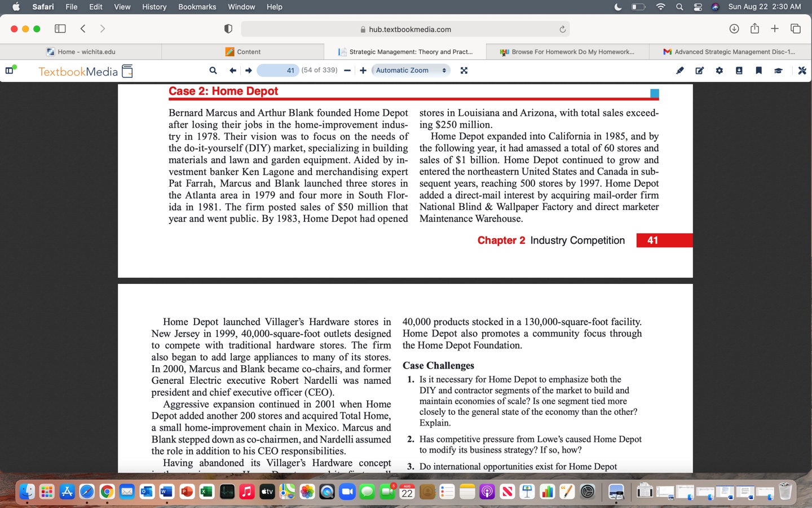The image size is (812, 508).
Task: Open the Wi-Fi status menu
Action: 661,7
